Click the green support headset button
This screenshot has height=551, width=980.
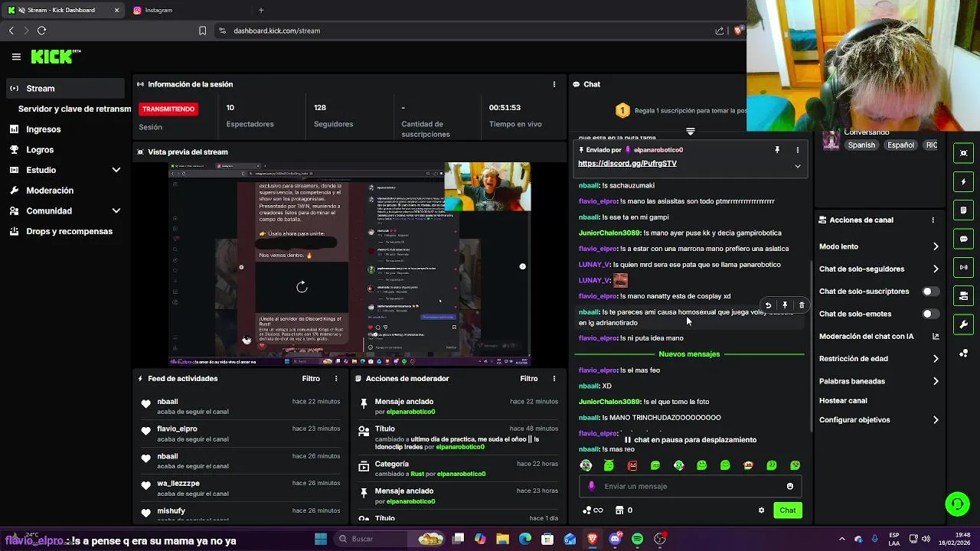[957, 504]
